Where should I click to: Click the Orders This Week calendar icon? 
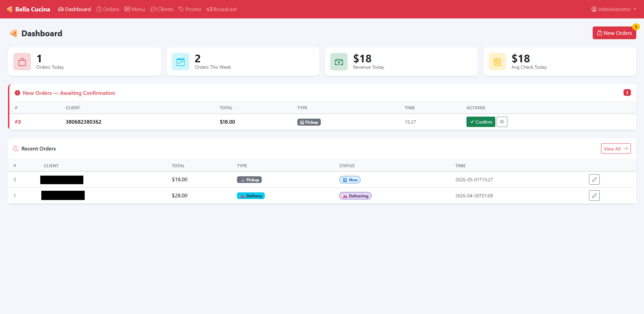pos(181,62)
